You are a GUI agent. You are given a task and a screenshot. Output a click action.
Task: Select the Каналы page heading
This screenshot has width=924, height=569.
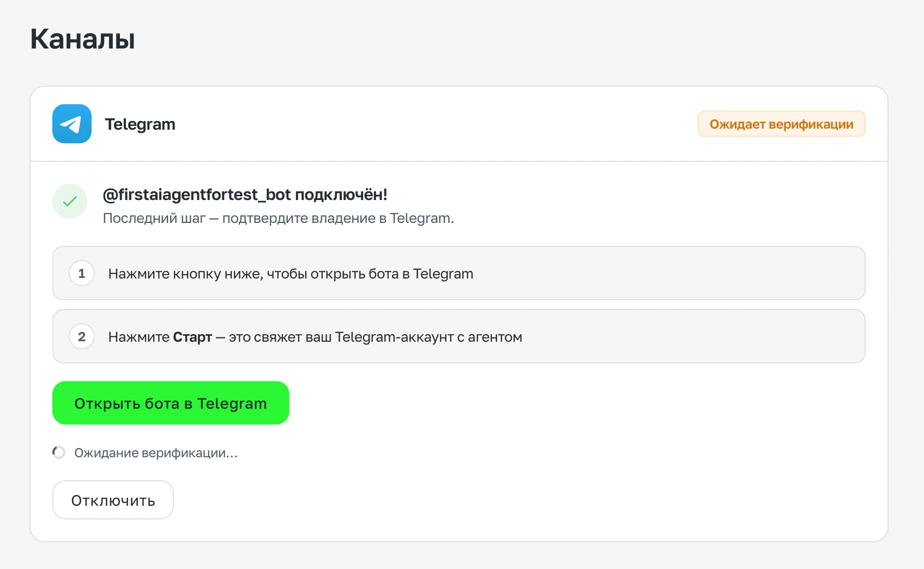tap(82, 39)
